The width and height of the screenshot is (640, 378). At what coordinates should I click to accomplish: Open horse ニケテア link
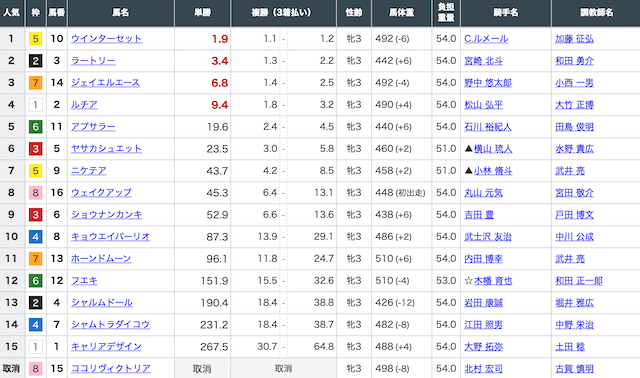[x=89, y=171]
